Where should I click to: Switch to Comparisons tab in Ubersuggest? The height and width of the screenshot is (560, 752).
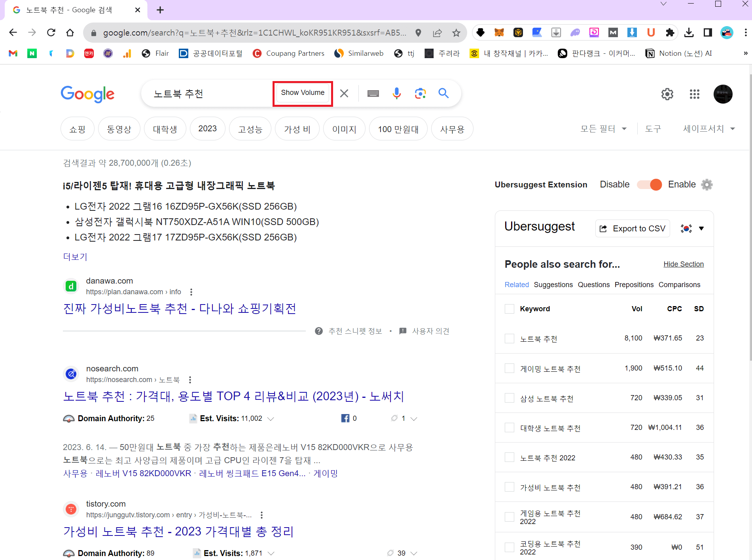pos(679,285)
